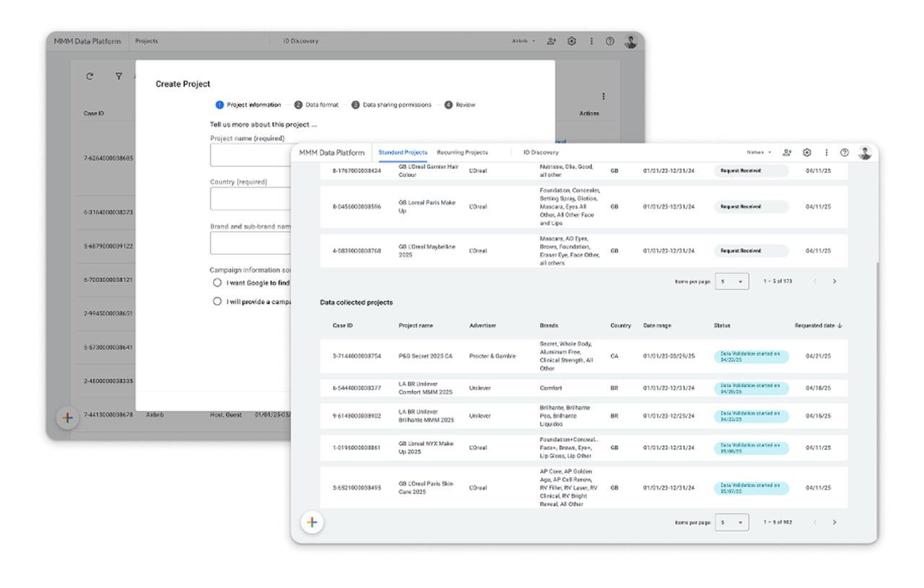Click the multicolor plus button on the front window
The height and width of the screenshot is (588, 924).
[312, 522]
